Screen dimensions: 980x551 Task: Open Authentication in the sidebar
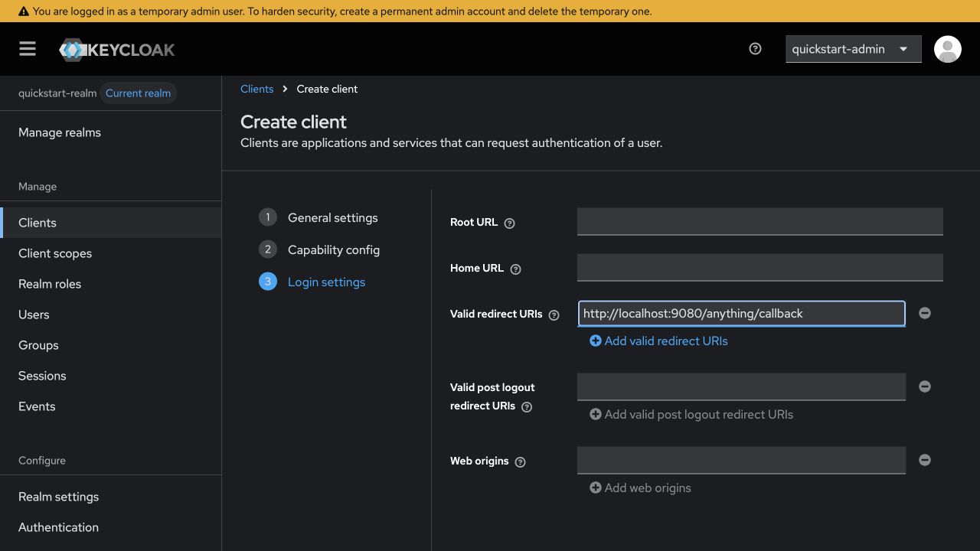[110, 527]
